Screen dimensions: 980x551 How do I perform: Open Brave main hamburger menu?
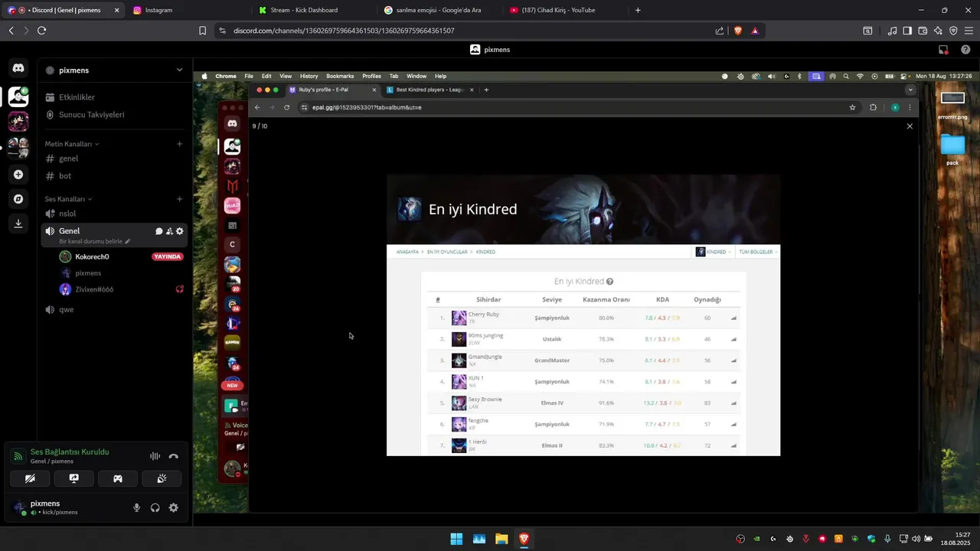point(969,31)
